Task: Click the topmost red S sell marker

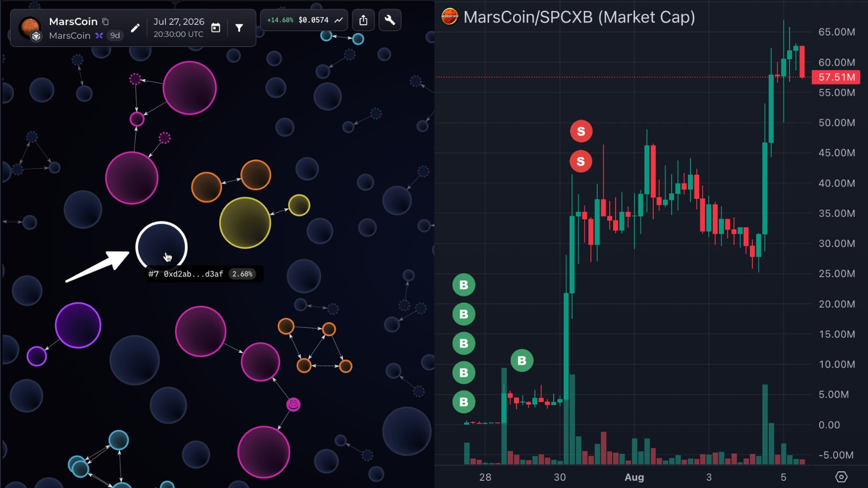Action: pyautogui.click(x=581, y=131)
